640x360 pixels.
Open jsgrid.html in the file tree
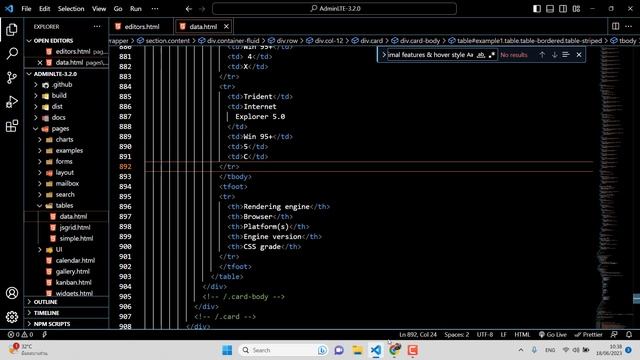(x=67, y=227)
